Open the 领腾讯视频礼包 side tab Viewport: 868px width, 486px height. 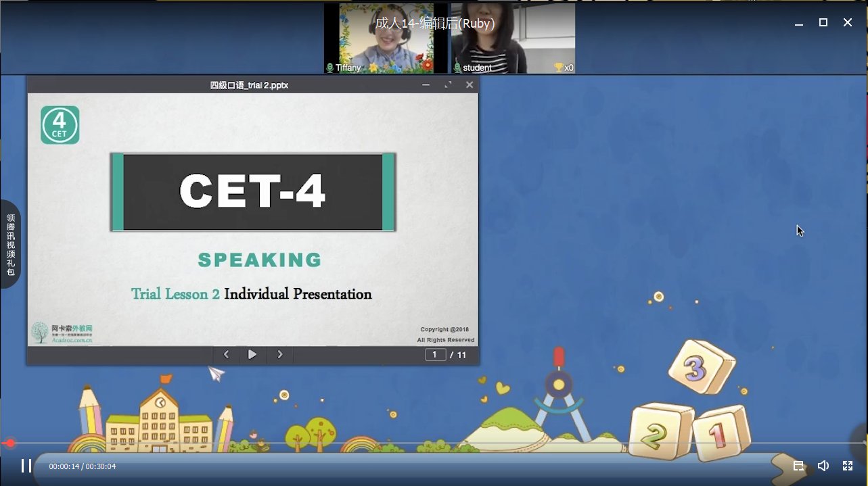click(11, 245)
